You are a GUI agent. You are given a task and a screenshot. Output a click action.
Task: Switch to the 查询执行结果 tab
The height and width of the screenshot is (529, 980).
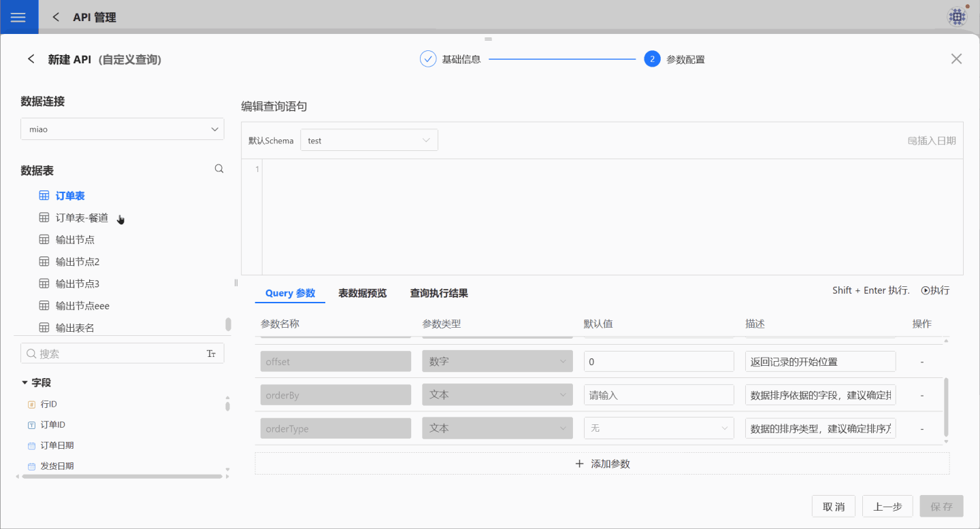tap(439, 293)
